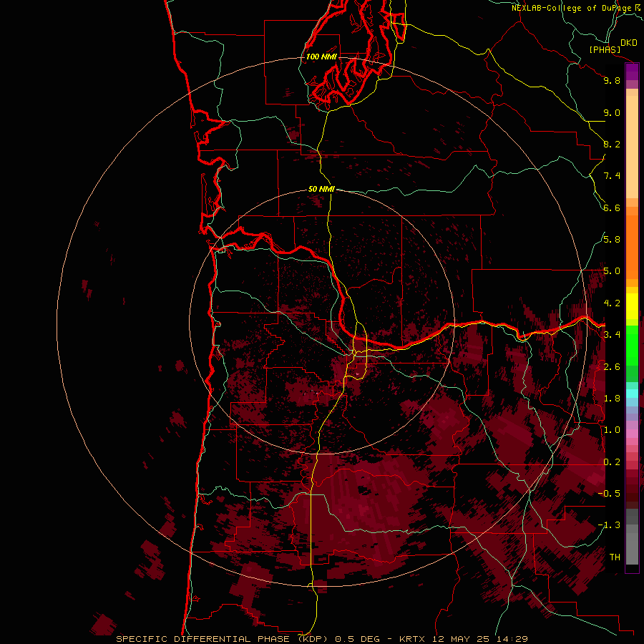Viewport: 644px width, 644px height.
Task: Click the 9.8 value on the color scale
Action: click(612, 80)
